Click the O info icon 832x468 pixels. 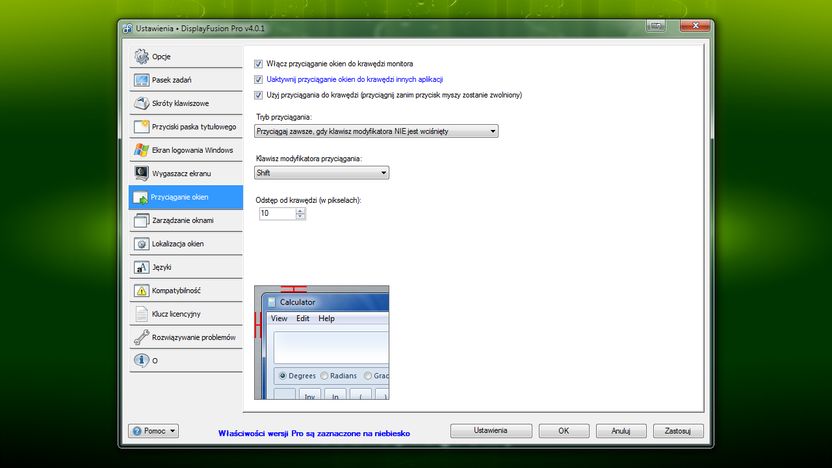141,360
